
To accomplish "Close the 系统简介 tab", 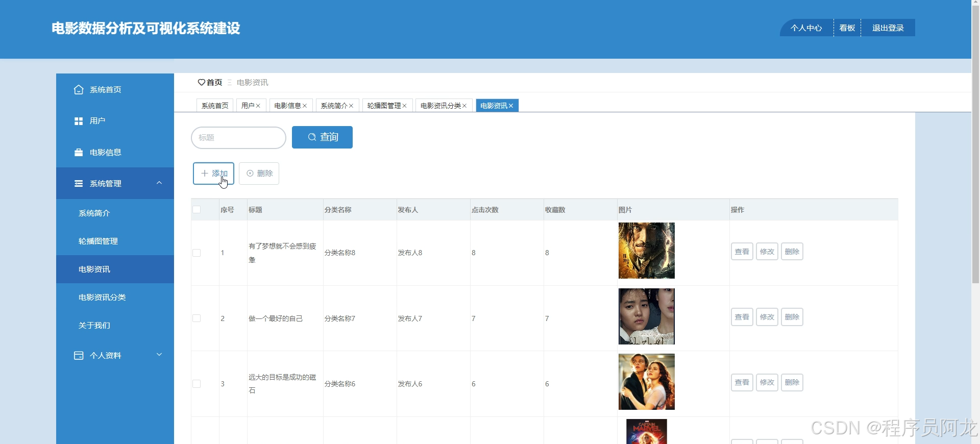I will pyautogui.click(x=351, y=106).
